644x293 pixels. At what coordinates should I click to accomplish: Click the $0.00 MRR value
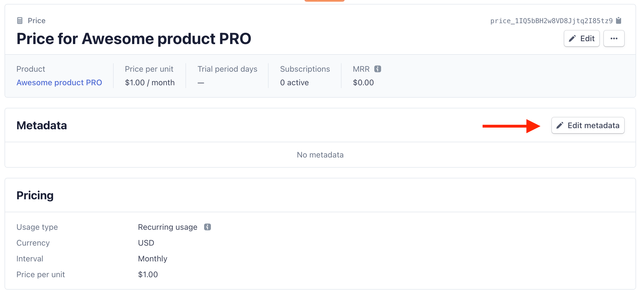click(x=363, y=82)
